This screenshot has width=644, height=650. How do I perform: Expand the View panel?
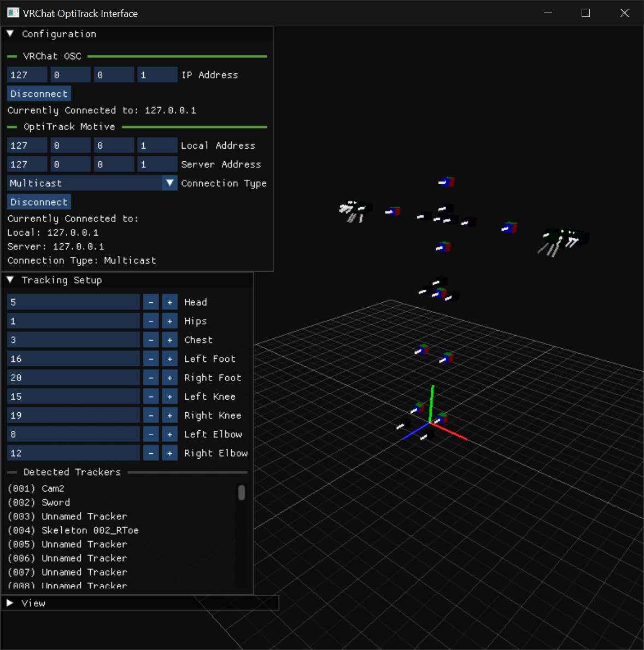(x=10, y=603)
